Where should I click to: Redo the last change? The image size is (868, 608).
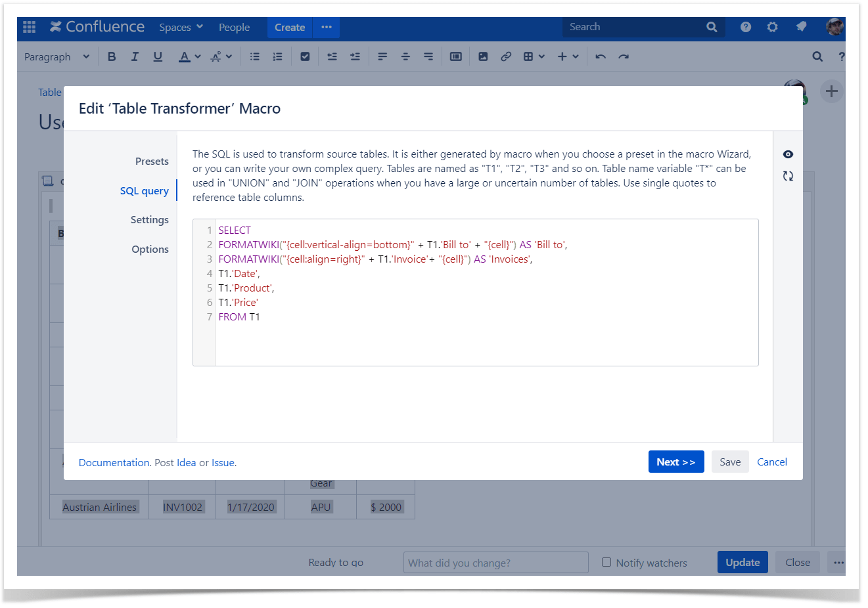click(624, 56)
